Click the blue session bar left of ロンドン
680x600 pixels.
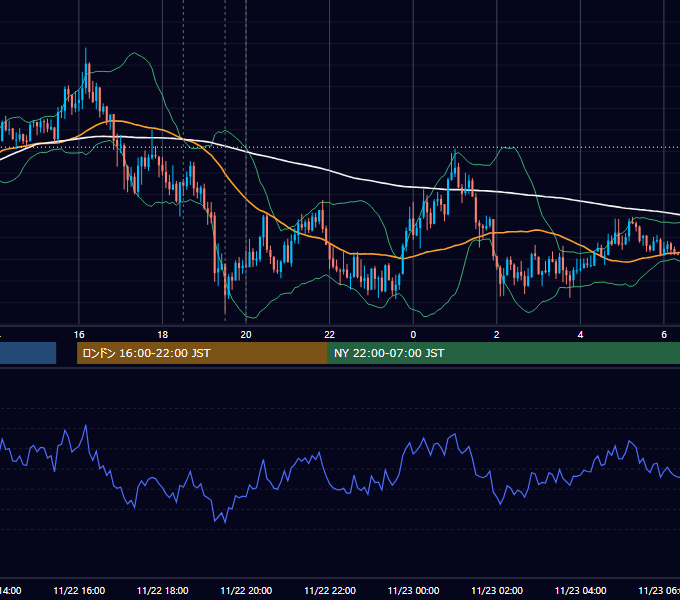coord(28,353)
